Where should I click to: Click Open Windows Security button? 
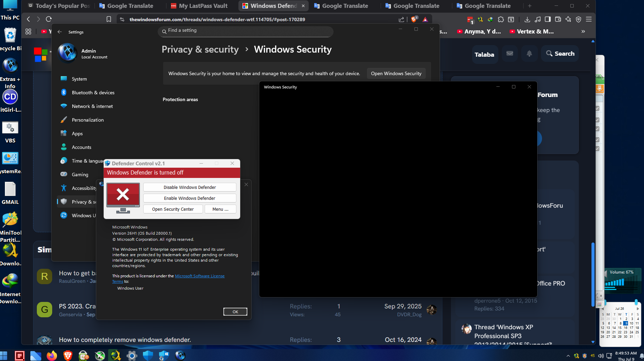coord(396,73)
